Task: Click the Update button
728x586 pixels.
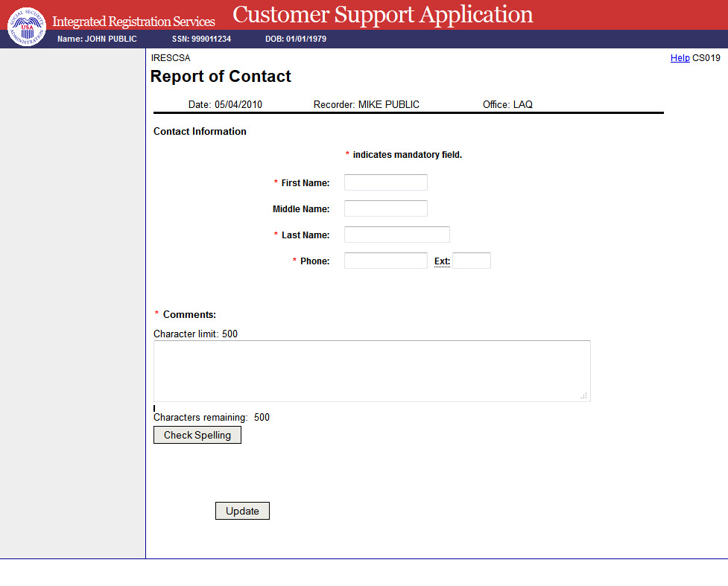Action: (x=242, y=511)
